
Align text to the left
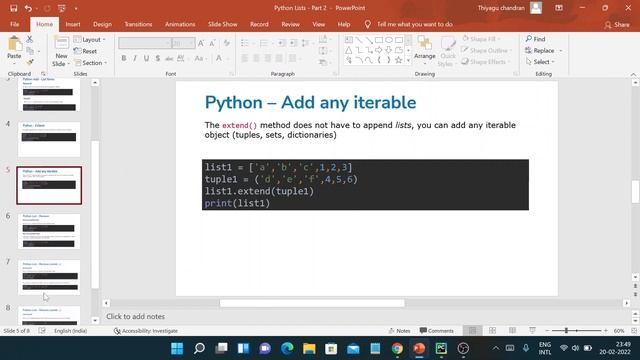click(244, 58)
